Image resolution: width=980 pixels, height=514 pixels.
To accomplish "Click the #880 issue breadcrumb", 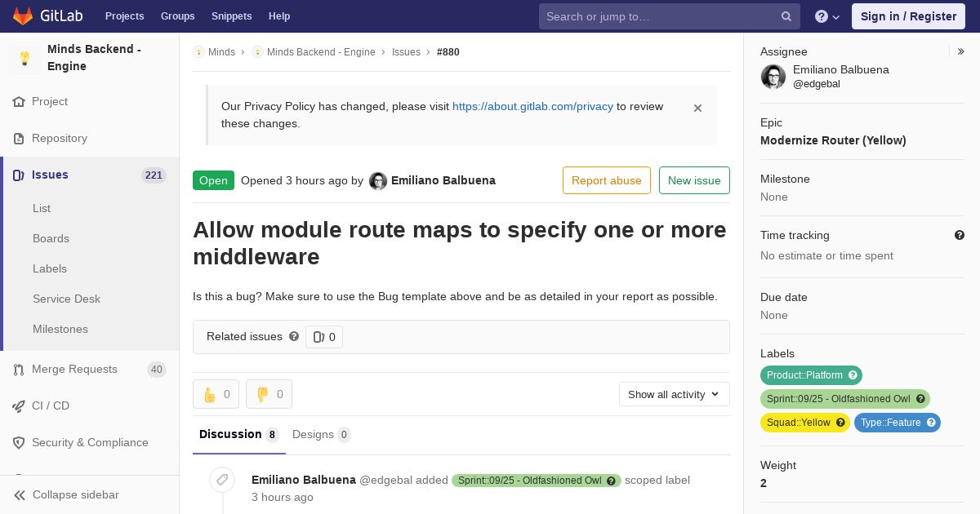I will tap(448, 52).
